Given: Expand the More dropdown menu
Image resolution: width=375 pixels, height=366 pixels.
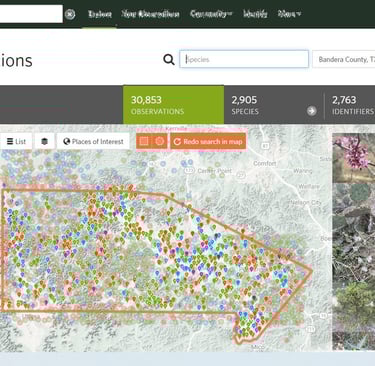Looking at the screenshot, I should [289, 14].
